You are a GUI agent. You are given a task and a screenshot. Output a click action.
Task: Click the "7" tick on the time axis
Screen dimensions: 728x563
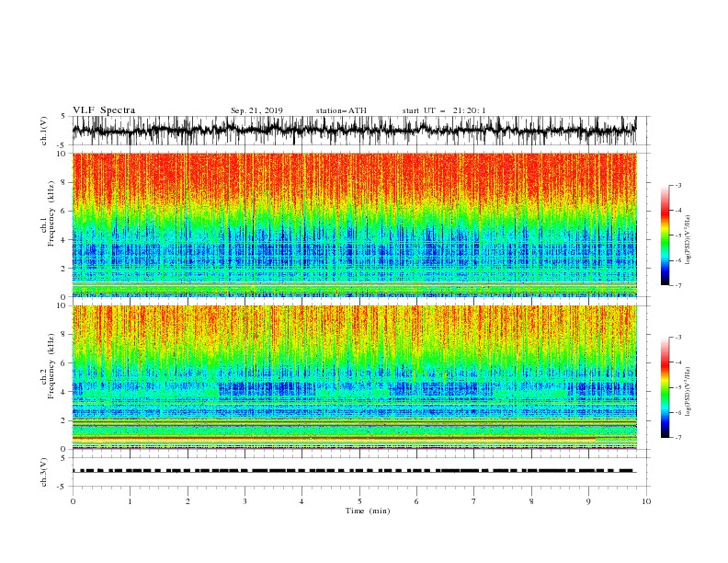474,501
